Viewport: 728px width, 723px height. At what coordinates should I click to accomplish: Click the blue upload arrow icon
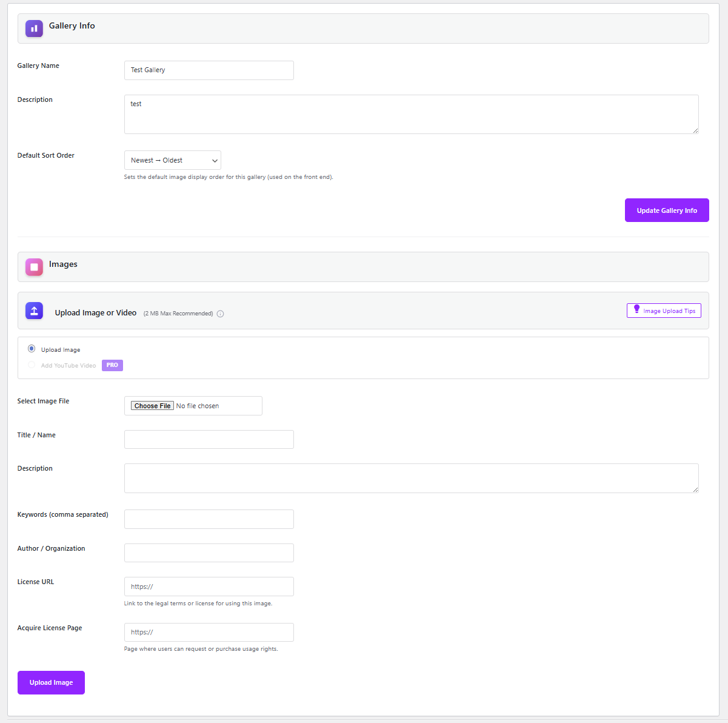[x=34, y=311]
